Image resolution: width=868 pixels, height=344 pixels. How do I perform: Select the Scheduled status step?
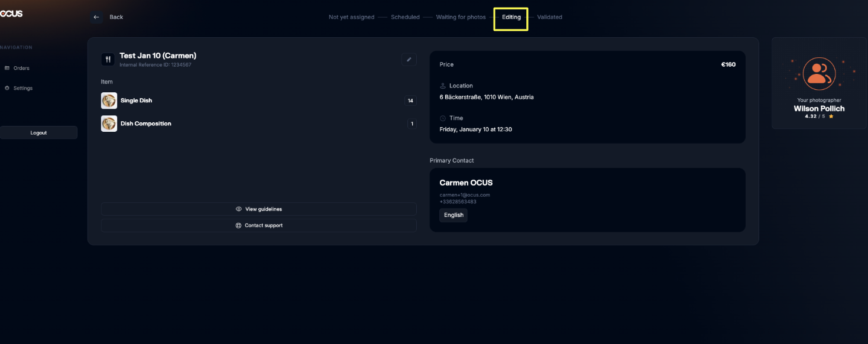point(405,17)
